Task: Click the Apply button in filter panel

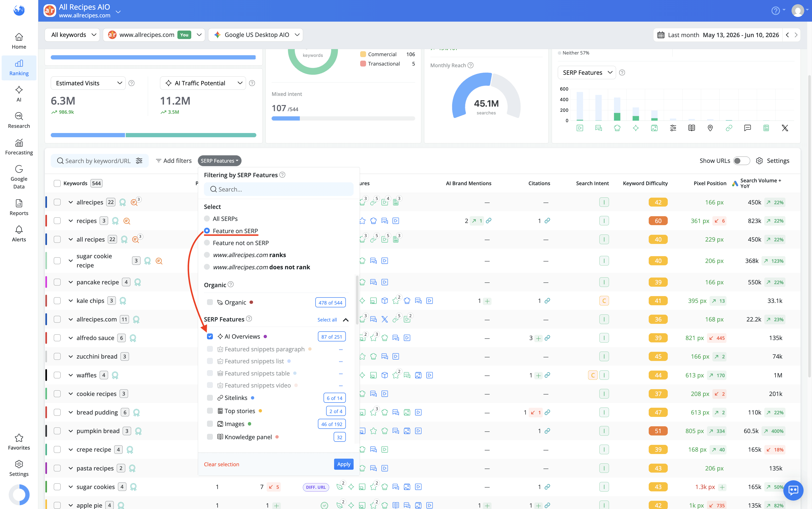Action: coord(344,464)
